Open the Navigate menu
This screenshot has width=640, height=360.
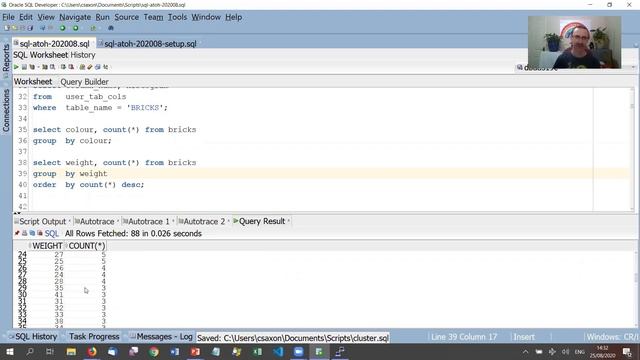point(75,17)
